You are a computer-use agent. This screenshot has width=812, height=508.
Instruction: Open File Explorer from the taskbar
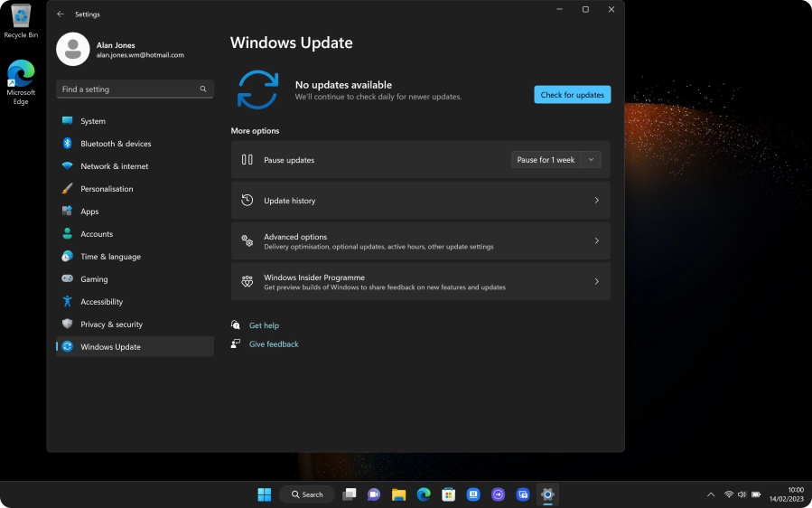click(x=398, y=494)
